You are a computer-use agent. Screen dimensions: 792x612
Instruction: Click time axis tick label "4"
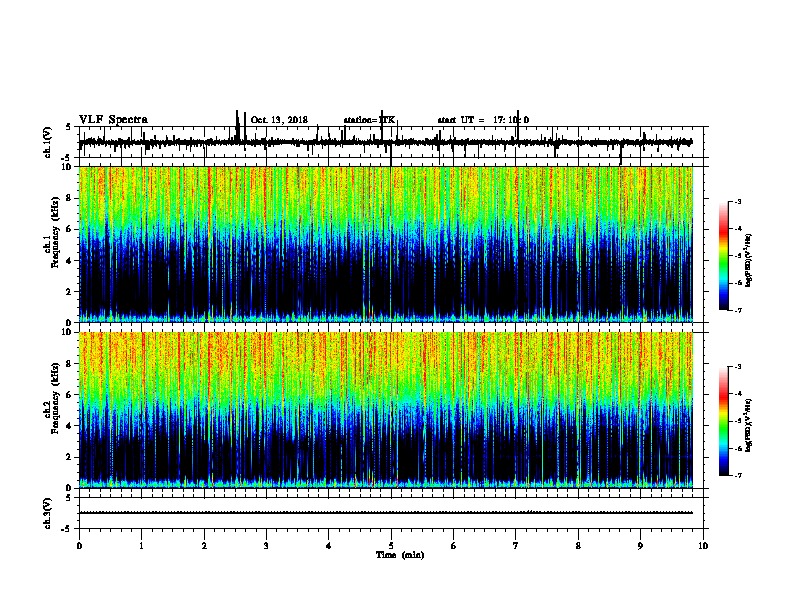tap(329, 546)
